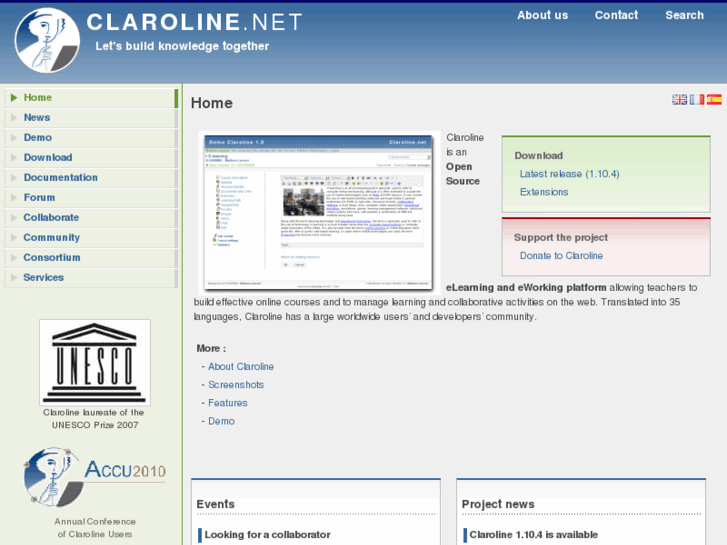Open the Contact header link
727x545 pixels.
616,15
